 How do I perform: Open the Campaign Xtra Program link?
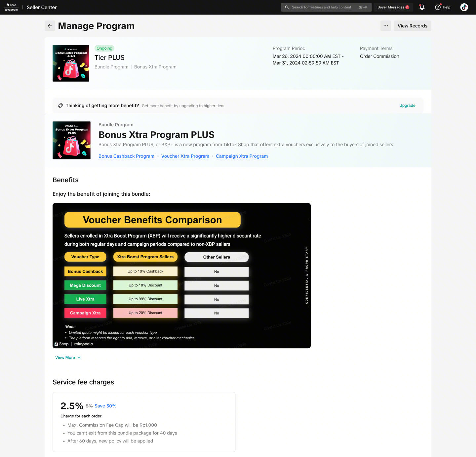(242, 156)
